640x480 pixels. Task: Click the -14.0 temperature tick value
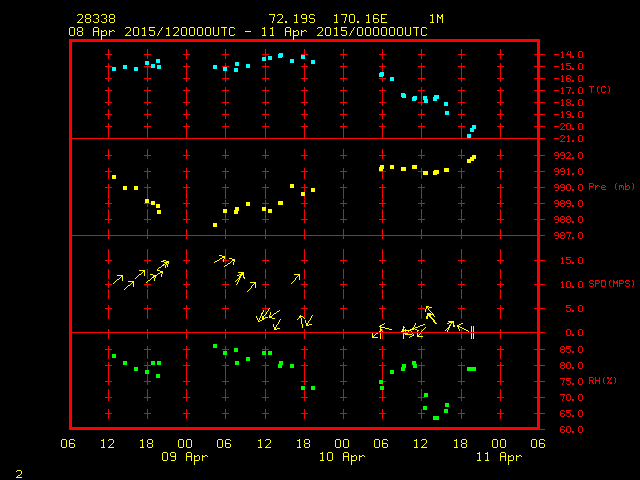[x=568, y=55]
